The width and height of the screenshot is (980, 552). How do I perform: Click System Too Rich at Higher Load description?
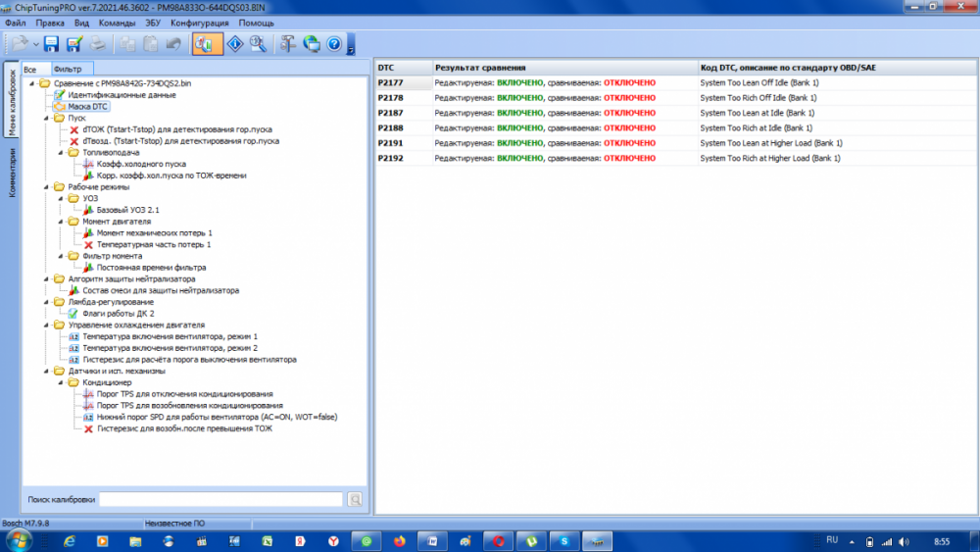point(770,158)
